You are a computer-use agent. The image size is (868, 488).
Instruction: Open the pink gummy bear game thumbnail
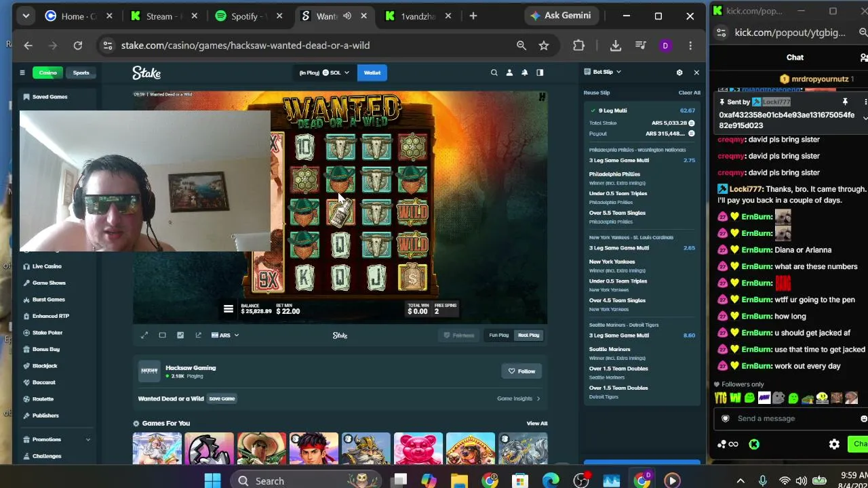pos(418,449)
